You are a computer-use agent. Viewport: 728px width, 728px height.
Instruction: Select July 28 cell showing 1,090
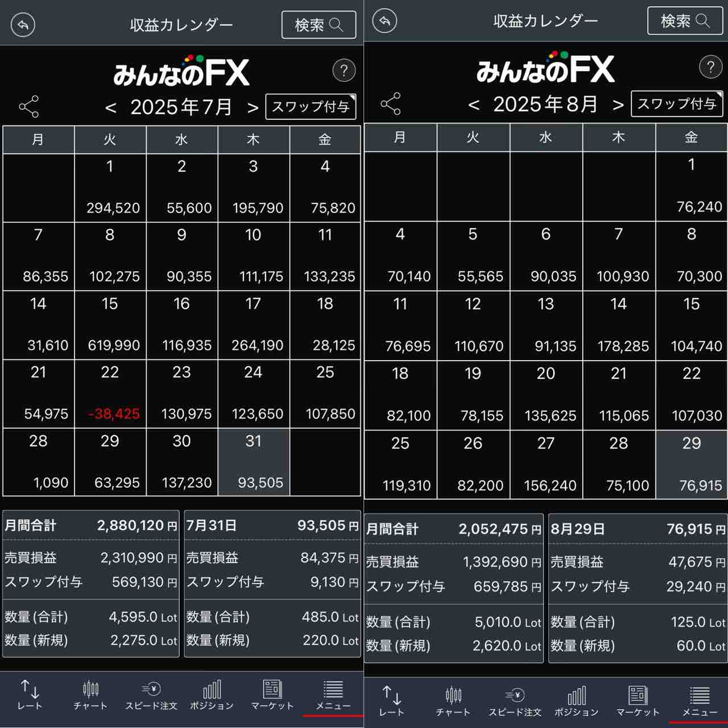(39, 462)
